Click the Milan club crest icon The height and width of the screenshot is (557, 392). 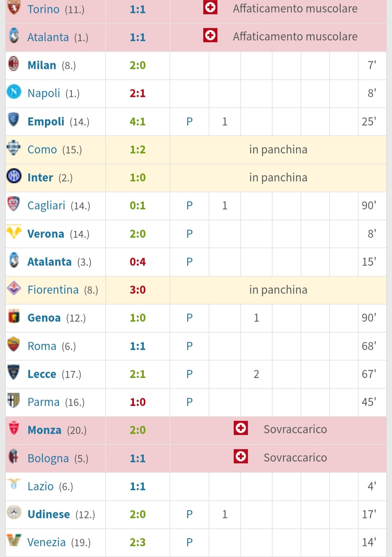[14, 64]
